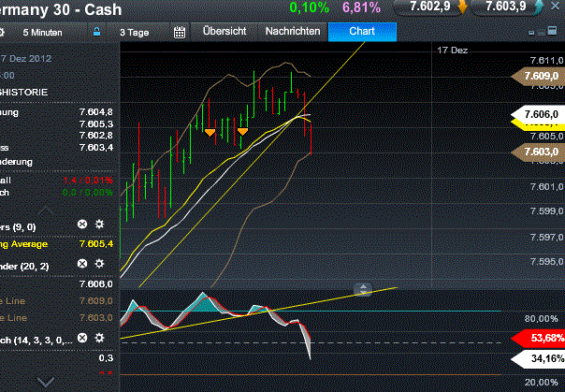Image resolution: width=565 pixels, height=392 pixels.
Task: Select the active Chart tab
Action: click(362, 32)
